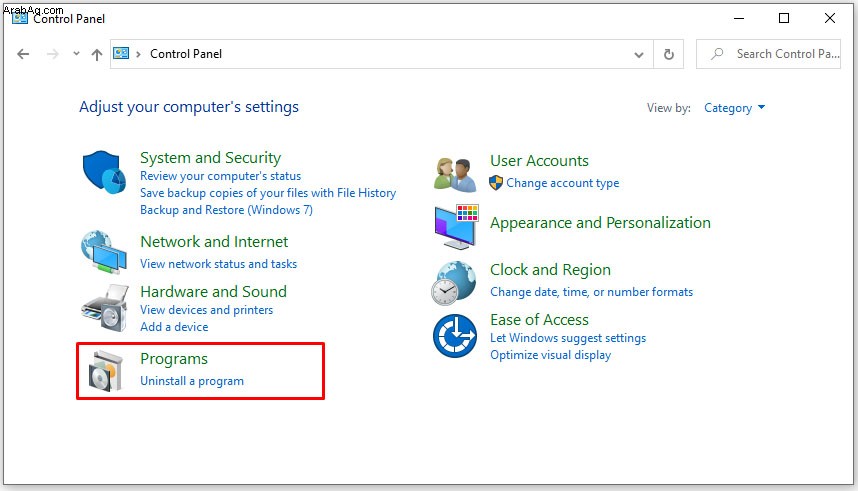858x491 pixels.
Task: Open Save backup copies with File History
Action: (x=268, y=193)
